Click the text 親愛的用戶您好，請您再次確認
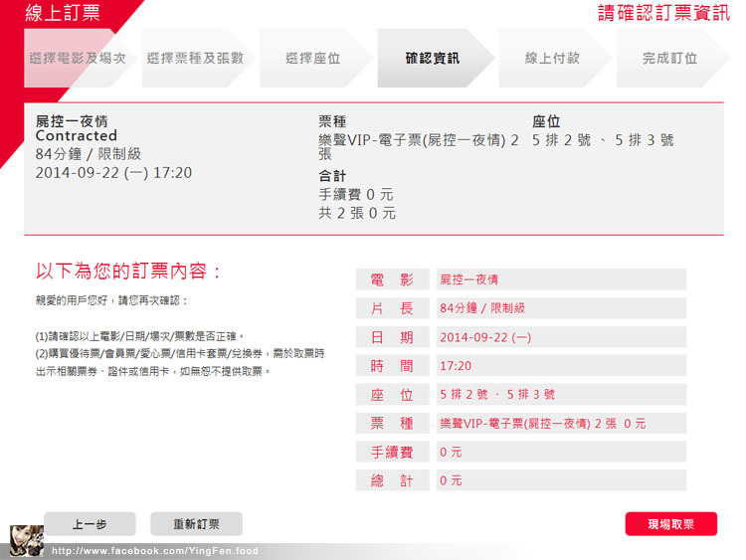 pyautogui.click(x=111, y=300)
